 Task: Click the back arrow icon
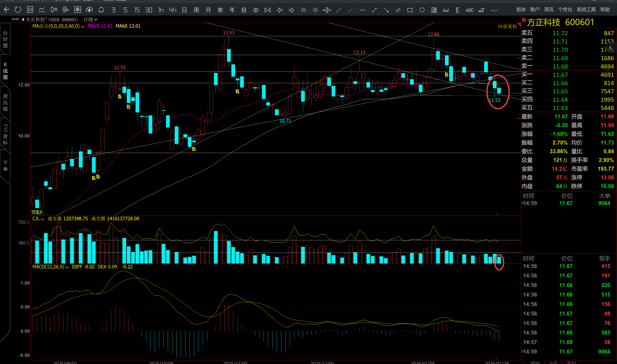7,10
